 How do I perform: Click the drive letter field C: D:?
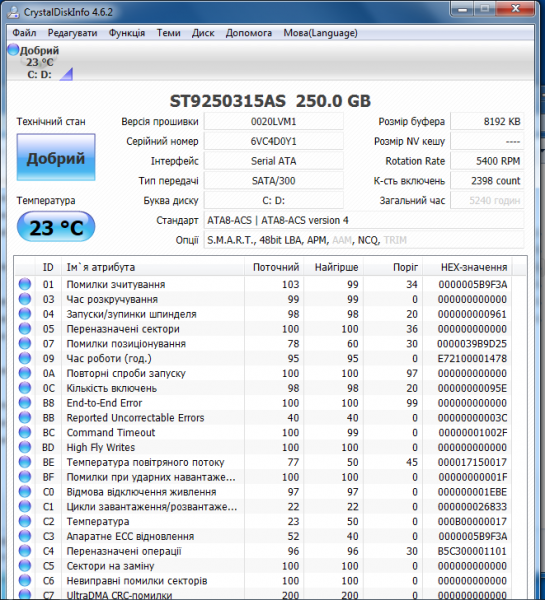273,201
